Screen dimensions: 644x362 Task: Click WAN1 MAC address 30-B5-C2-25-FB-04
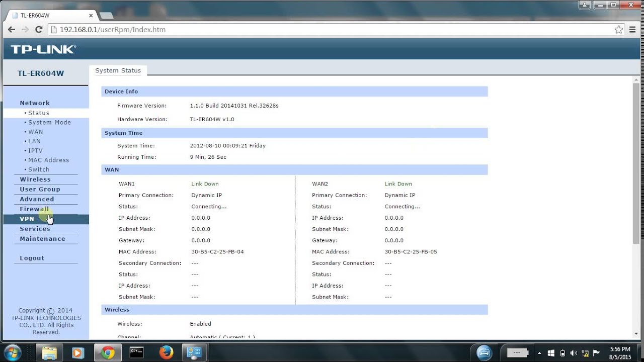click(217, 252)
